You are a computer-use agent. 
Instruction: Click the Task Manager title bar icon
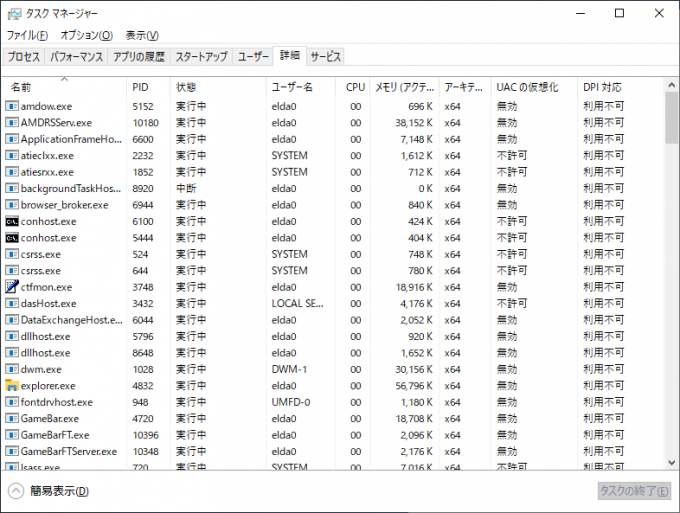[14, 14]
